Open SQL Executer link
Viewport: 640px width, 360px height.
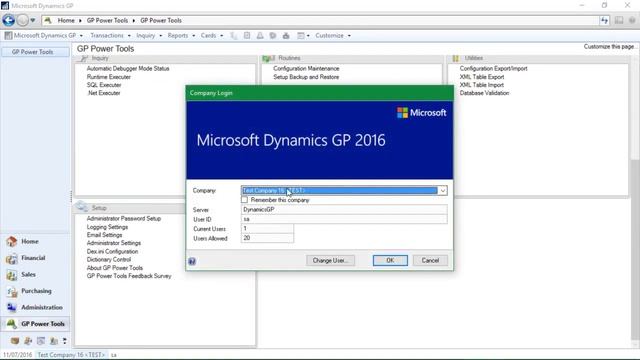point(104,85)
